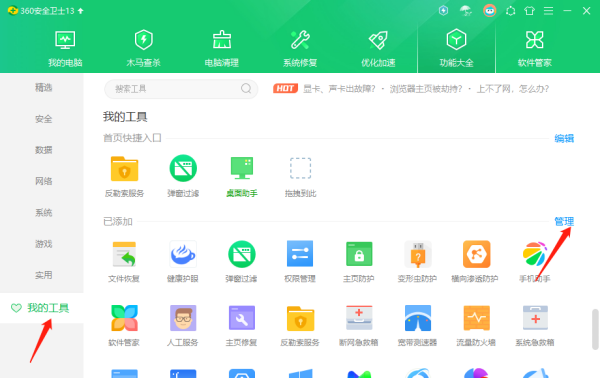Open the 权限管理 permission manager
The height and width of the screenshot is (378, 600).
(x=300, y=262)
